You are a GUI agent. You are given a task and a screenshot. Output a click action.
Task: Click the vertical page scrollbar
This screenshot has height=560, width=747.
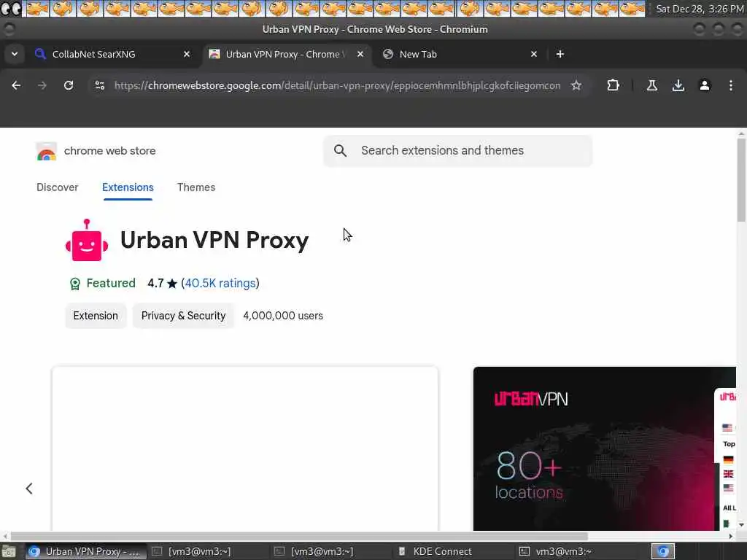pyautogui.click(x=741, y=179)
